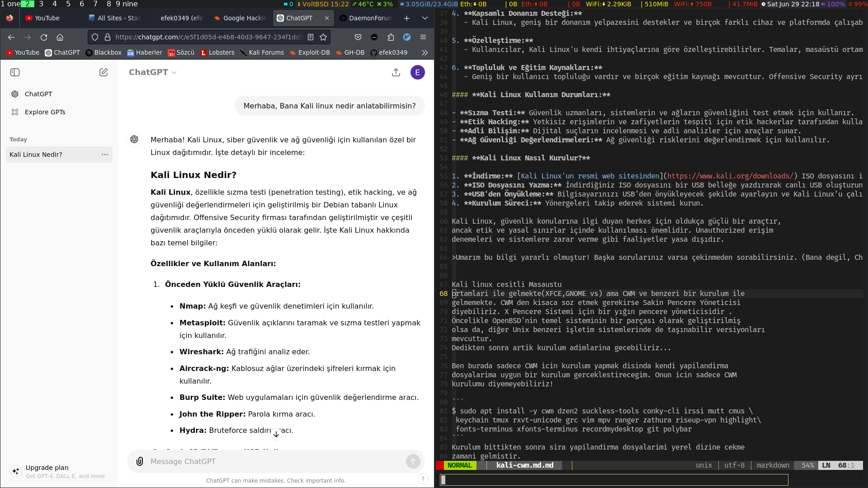Open ChatGPT model selector dropdown

(152, 72)
